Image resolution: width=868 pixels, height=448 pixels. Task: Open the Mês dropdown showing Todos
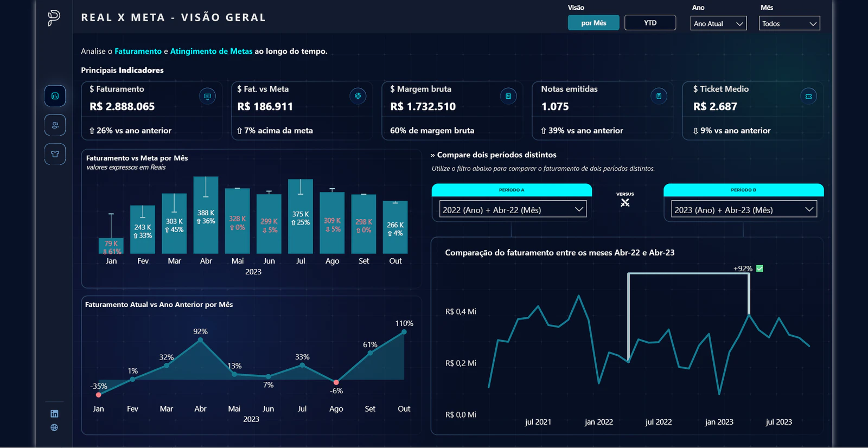click(x=789, y=23)
